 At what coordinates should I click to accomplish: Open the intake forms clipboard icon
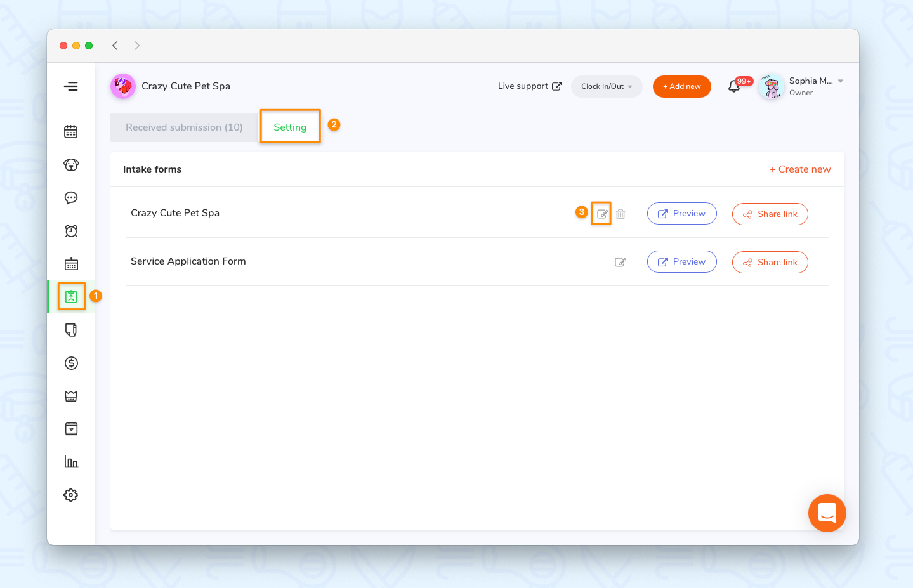[x=71, y=297]
